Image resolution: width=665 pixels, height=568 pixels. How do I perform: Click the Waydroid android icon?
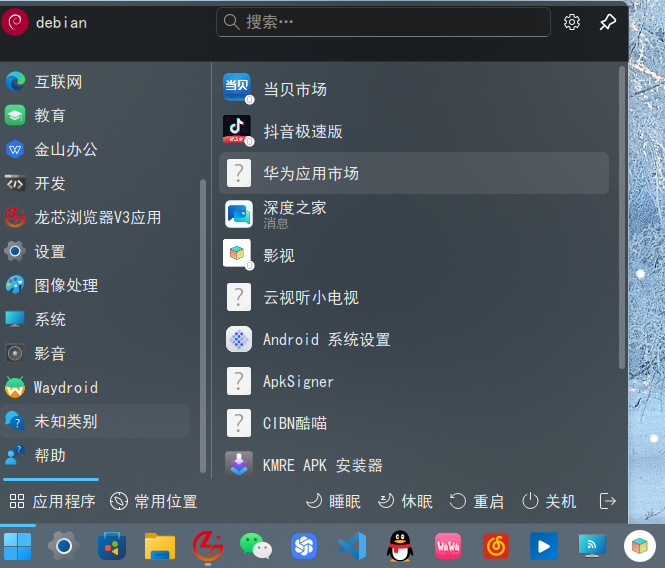click(15, 387)
